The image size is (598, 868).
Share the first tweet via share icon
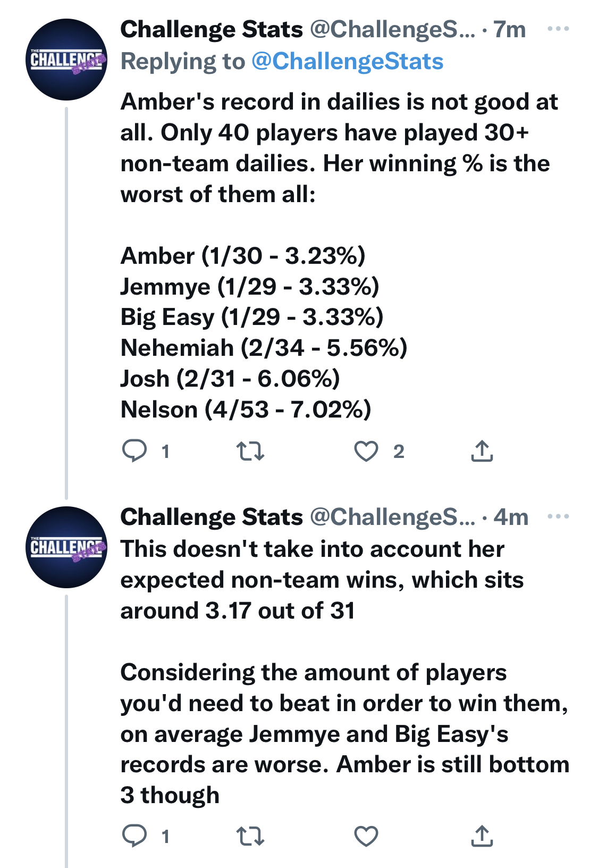482,450
